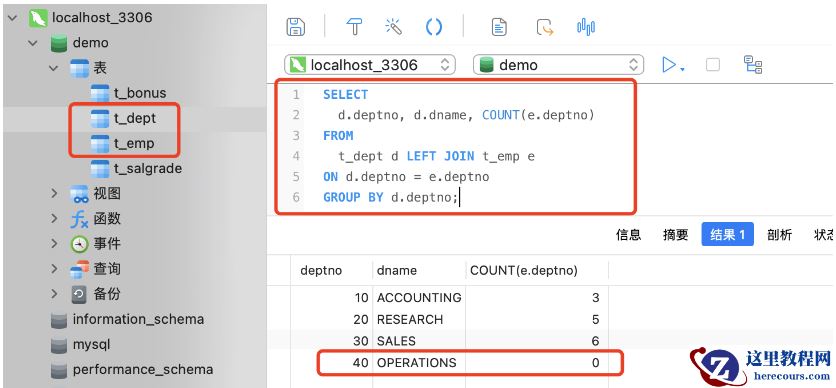The height and width of the screenshot is (388, 836).
Task: Click the LEFT JOIN line in the editor
Action: [x=436, y=156]
